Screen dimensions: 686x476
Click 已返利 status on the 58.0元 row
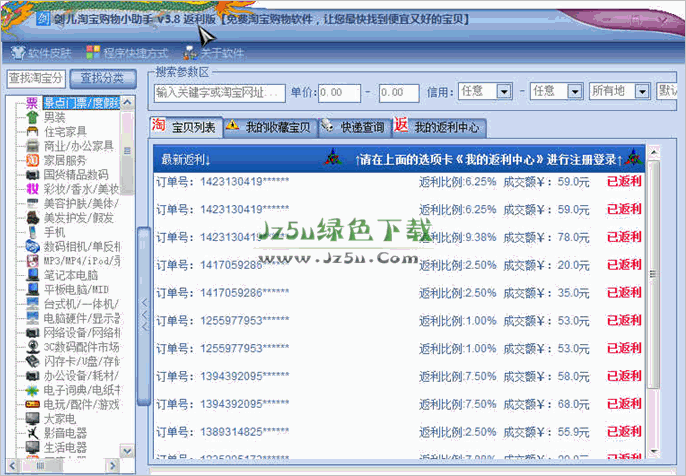click(x=624, y=376)
